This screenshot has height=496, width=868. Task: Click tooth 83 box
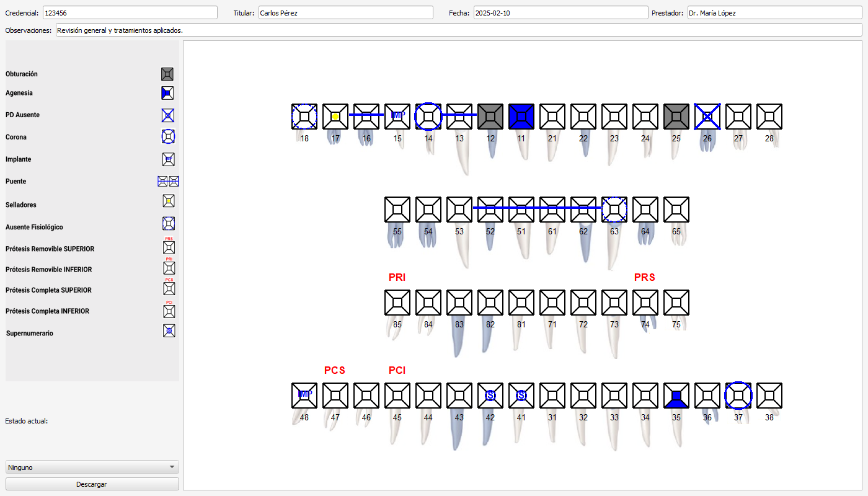[459, 303]
